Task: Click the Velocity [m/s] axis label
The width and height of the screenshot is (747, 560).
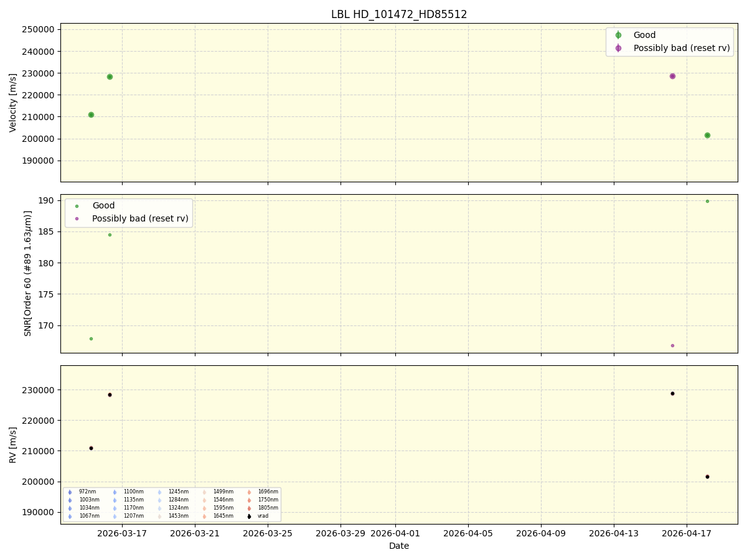Action: click(13, 103)
